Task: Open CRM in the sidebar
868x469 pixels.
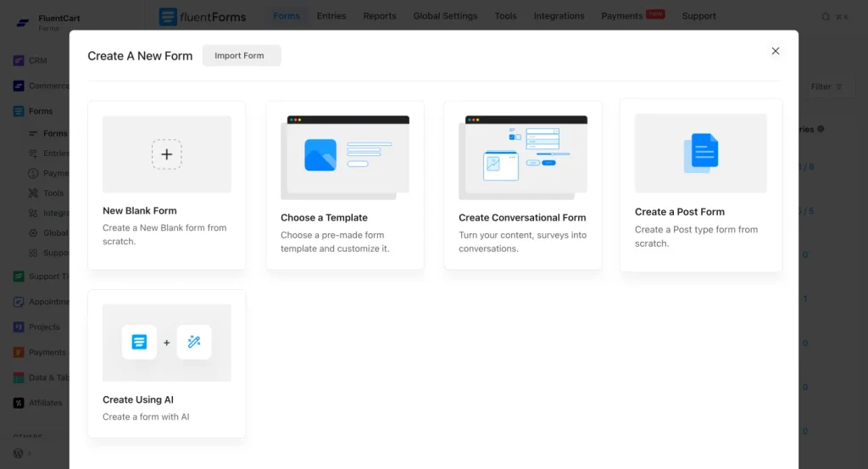Action: tap(30, 60)
